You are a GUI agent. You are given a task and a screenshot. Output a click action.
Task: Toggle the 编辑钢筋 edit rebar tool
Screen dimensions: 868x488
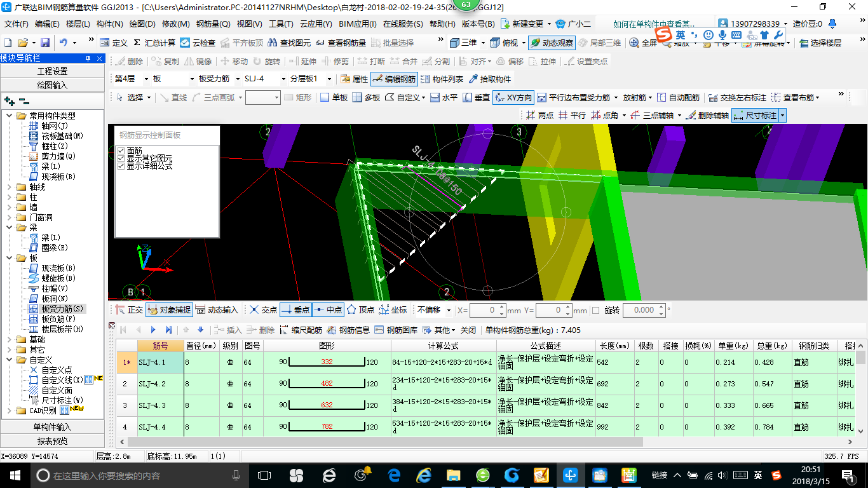click(394, 79)
